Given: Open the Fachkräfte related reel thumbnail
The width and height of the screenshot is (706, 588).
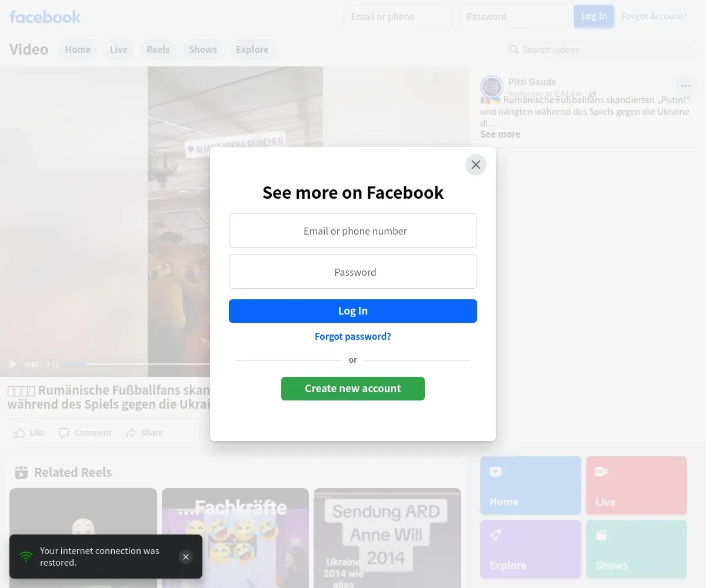Looking at the screenshot, I should click(235, 538).
